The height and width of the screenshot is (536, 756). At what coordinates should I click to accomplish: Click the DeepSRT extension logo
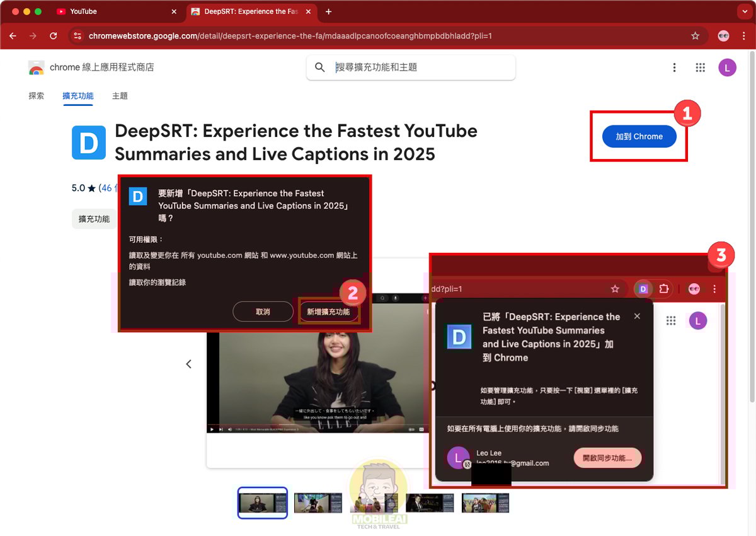pyautogui.click(x=89, y=143)
